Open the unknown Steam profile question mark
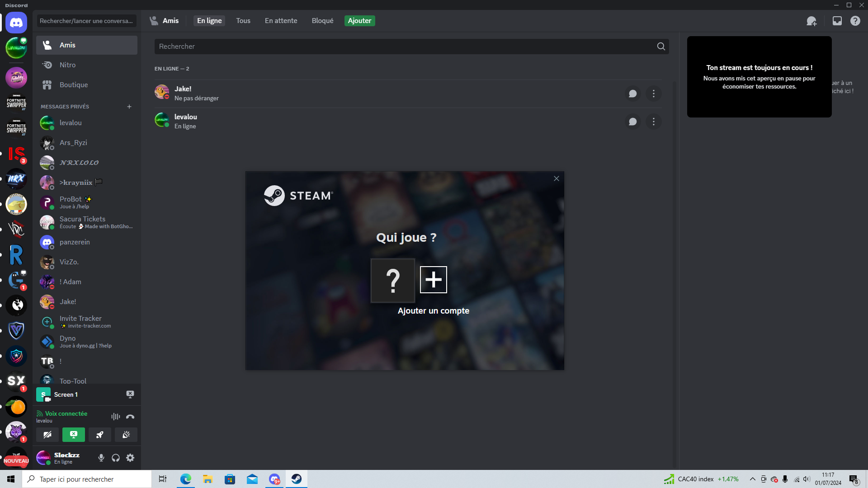The width and height of the screenshot is (868, 488). pos(393,281)
